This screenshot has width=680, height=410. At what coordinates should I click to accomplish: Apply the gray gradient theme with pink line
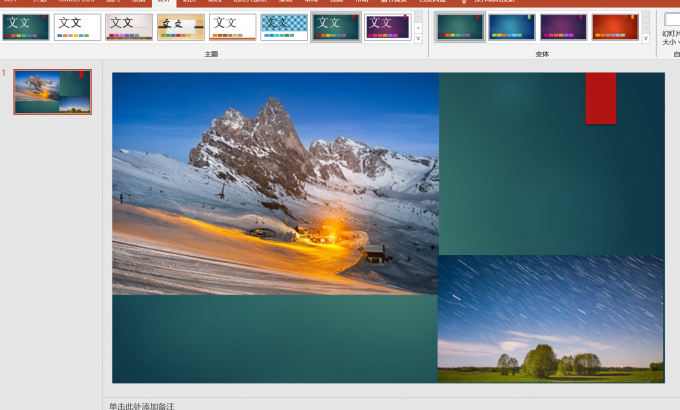click(x=129, y=27)
